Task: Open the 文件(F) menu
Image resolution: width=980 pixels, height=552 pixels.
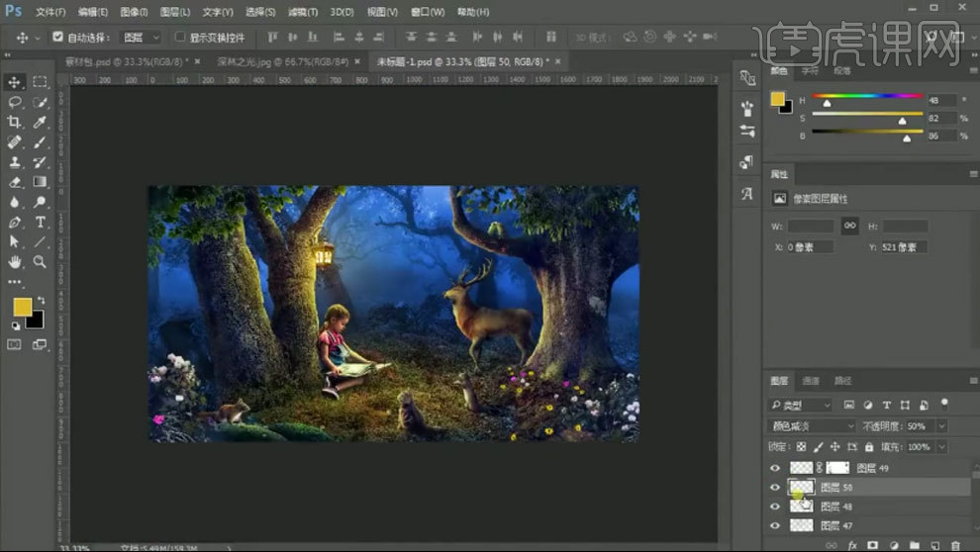Action: point(50,12)
